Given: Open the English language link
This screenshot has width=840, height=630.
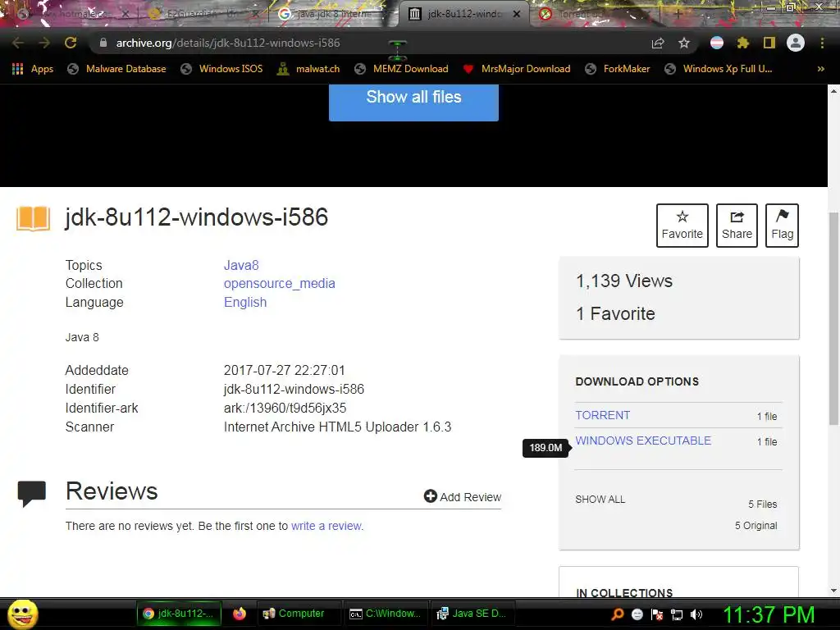Looking at the screenshot, I should (x=244, y=302).
